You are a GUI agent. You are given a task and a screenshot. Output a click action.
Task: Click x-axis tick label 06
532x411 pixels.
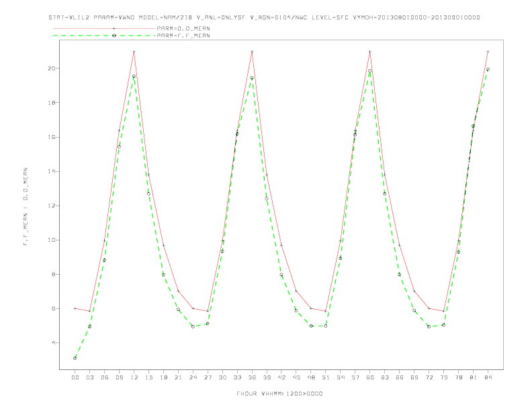pyautogui.click(x=105, y=377)
